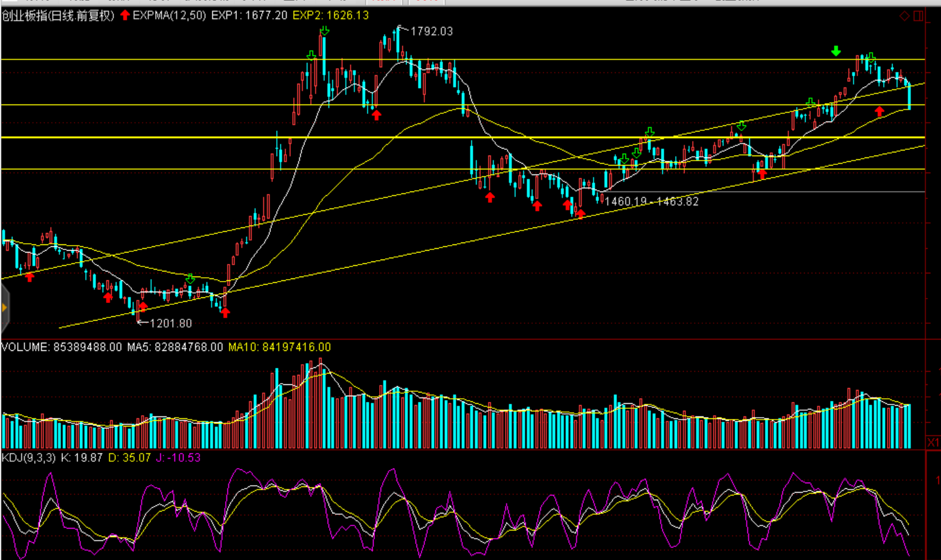Click the VOLUME indicator label
Image resolution: width=941 pixels, height=560 pixels.
25,347
